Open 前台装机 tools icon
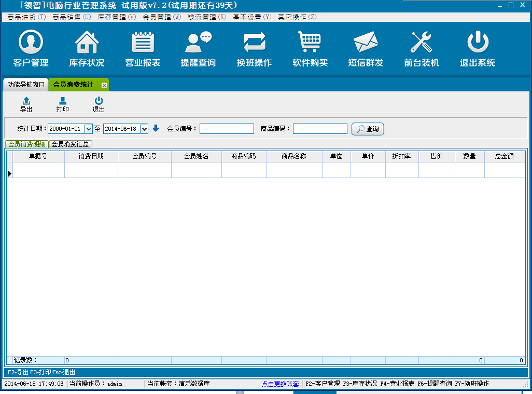This screenshot has height=394, width=532. [422, 43]
